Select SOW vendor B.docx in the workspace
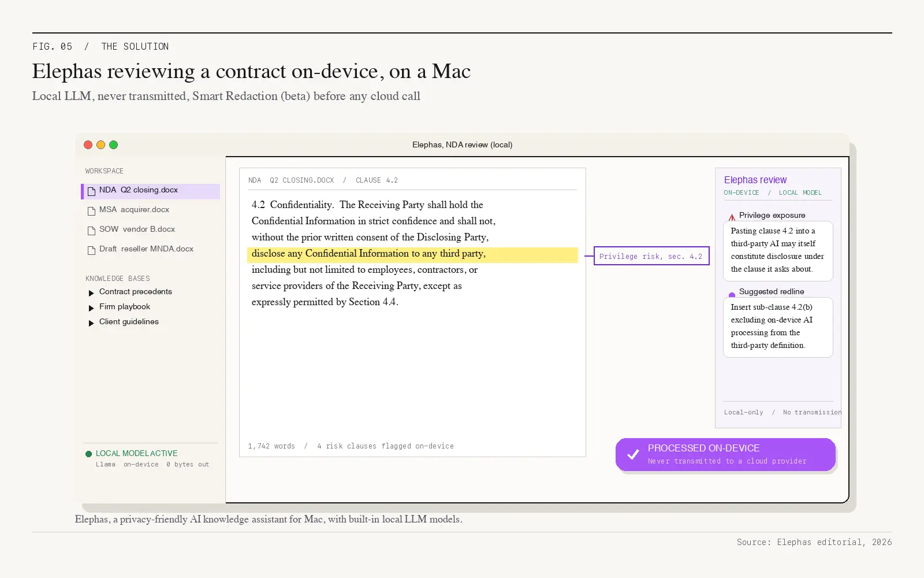Viewport: 924px width, 578px height. coord(137,229)
